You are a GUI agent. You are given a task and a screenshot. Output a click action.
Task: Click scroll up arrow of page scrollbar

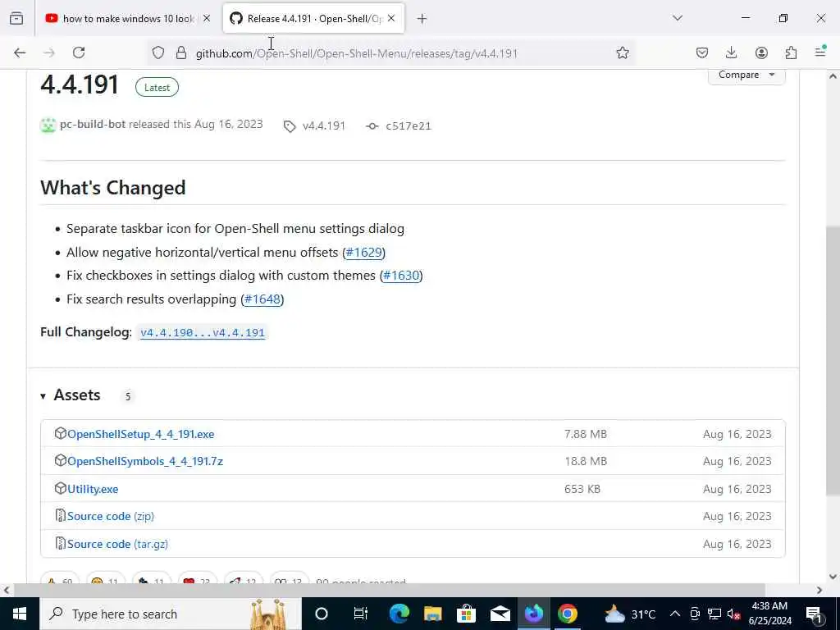coord(833,76)
